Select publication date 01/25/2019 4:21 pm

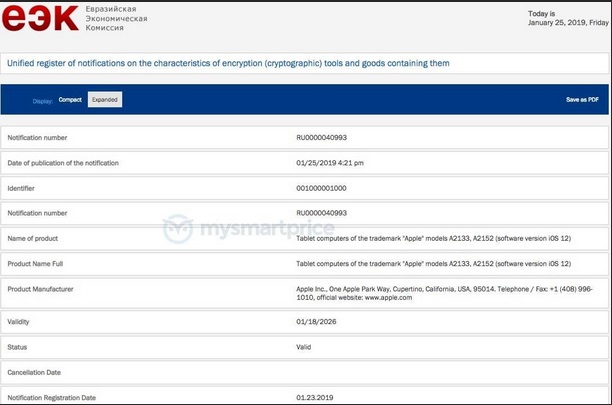point(330,163)
